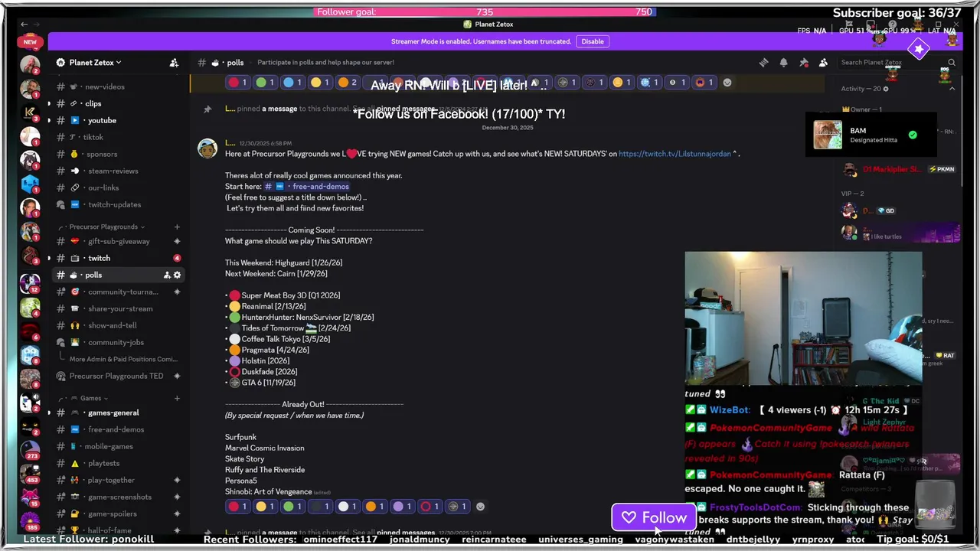Screen dimensions: 980x551
Task: Toggle GTA wheel reaction below poll
Action: click(459, 507)
